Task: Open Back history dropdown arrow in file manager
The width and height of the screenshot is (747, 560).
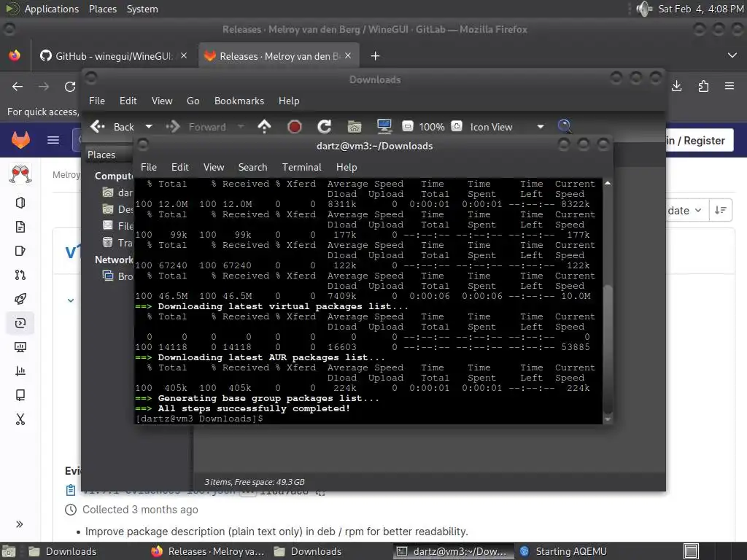Action: tap(149, 127)
